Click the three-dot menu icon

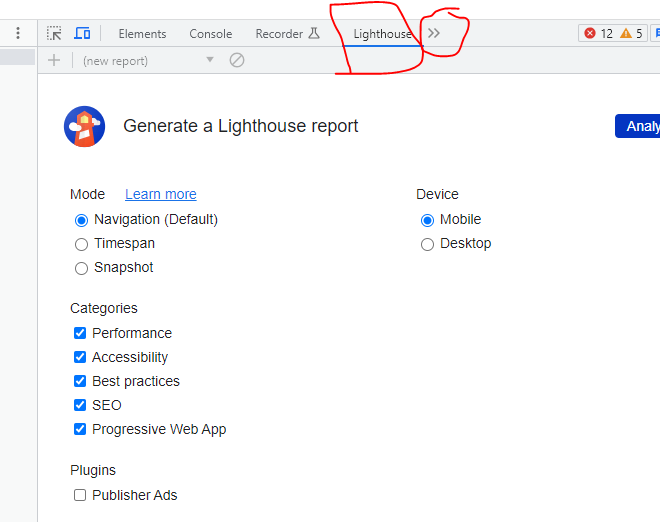pos(17,34)
